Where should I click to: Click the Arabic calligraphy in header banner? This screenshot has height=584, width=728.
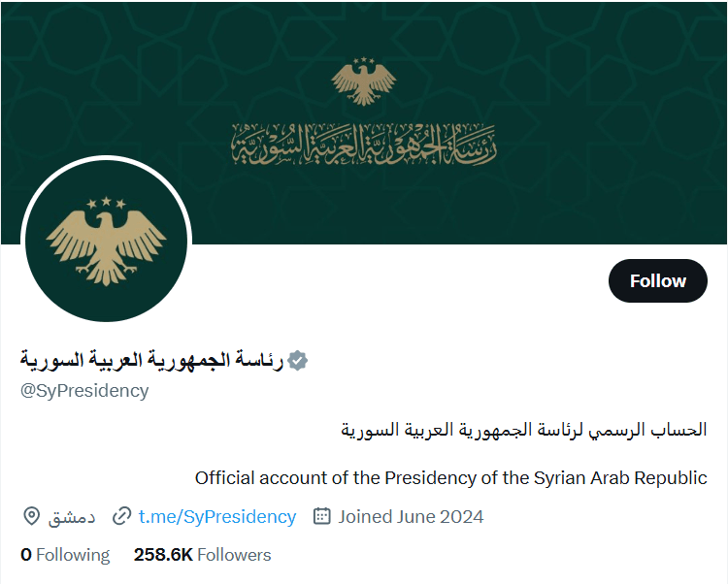coord(364,144)
